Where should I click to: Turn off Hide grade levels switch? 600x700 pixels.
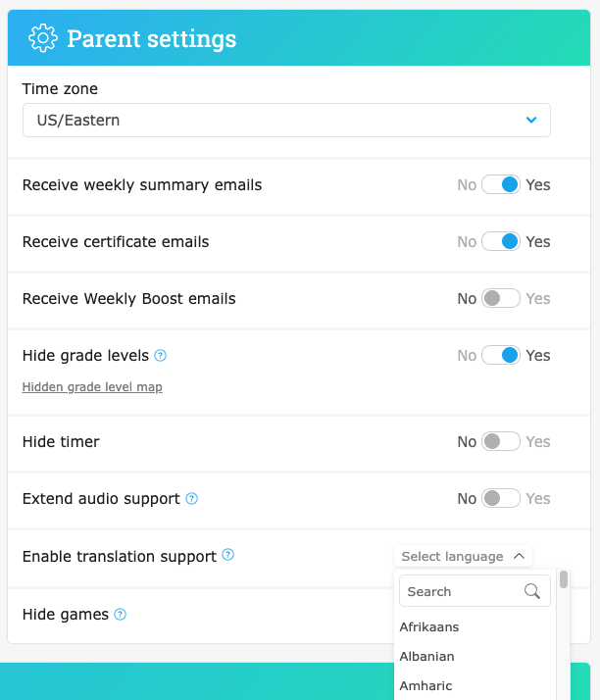[x=500, y=355]
